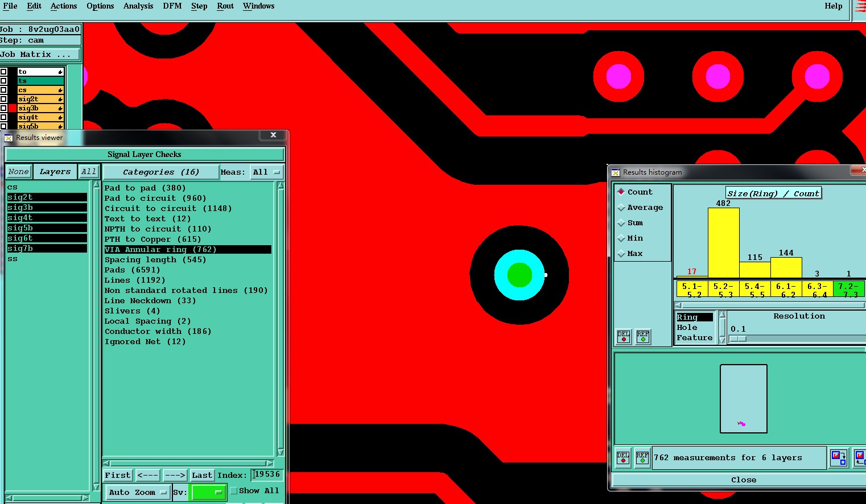Click the Index input field
This screenshot has width=866, height=504.
pyautogui.click(x=267, y=475)
